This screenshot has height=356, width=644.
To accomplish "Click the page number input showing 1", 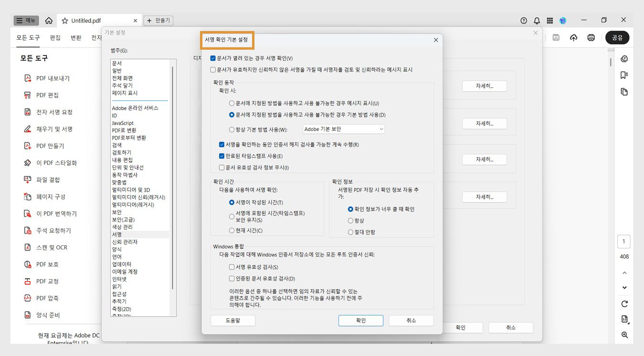I will click(623, 241).
